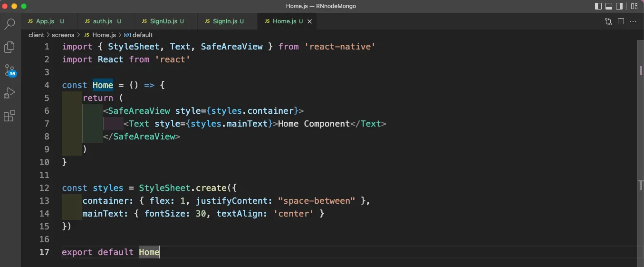Click Home at end of line 17
This screenshot has height=267, width=644.
coord(149,252)
